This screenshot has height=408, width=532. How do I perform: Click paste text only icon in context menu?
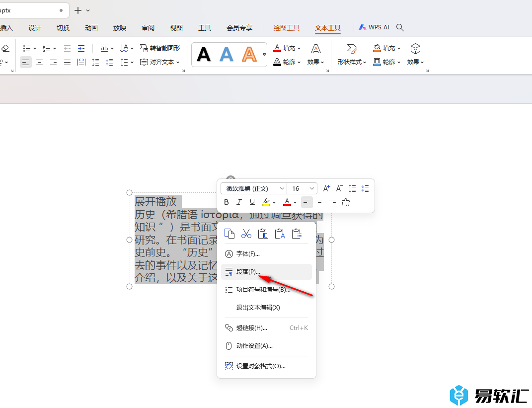point(280,234)
